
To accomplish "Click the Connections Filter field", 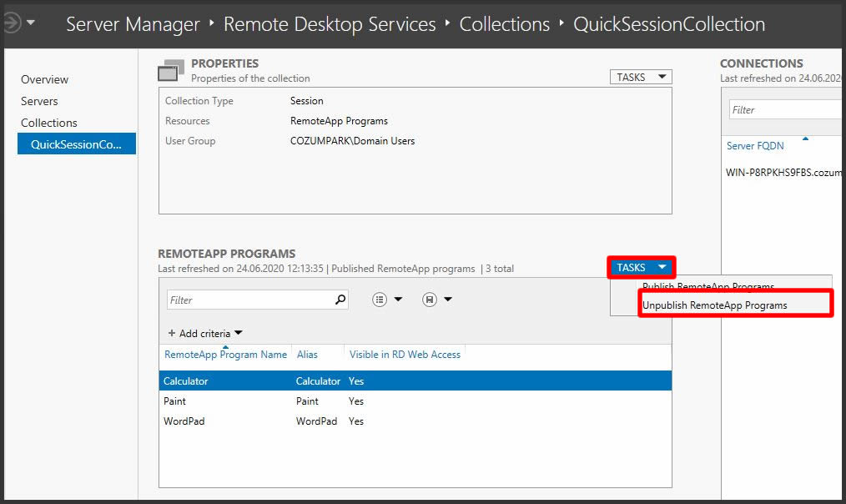I will [x=785, y=109].
